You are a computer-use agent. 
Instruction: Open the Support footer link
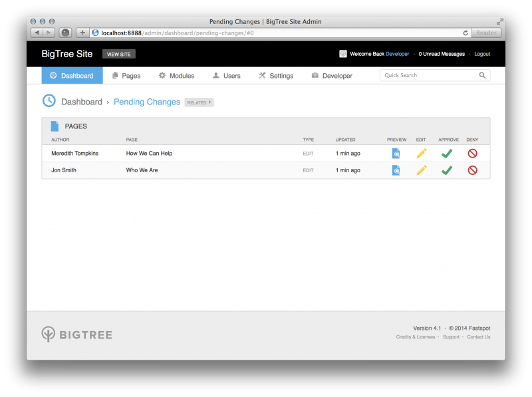(451, 337)
